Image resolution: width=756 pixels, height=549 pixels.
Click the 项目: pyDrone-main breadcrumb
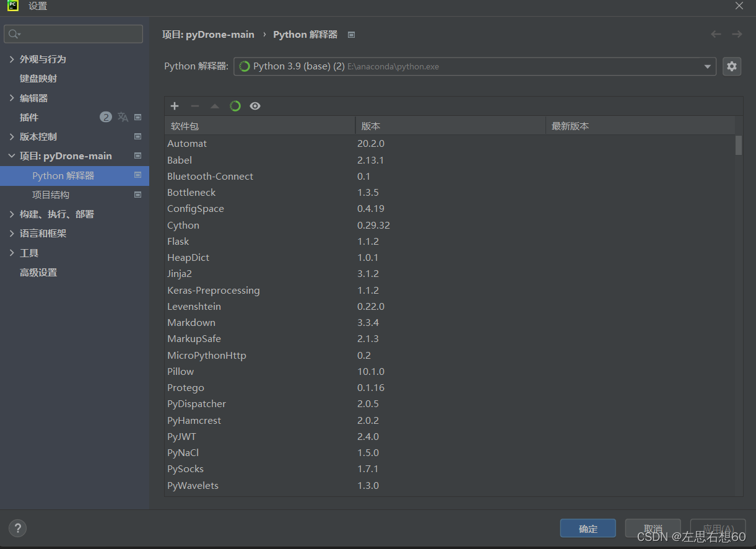(208, 35)
